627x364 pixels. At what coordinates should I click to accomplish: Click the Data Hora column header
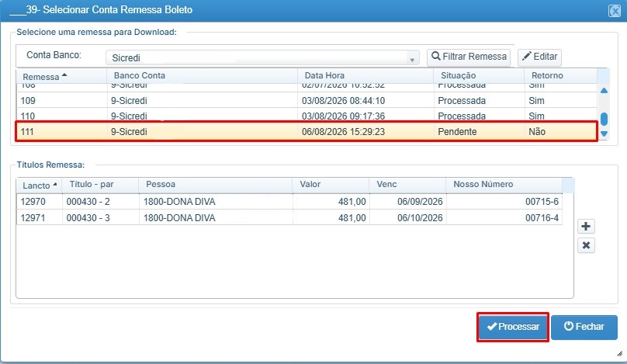coord(365,76)
